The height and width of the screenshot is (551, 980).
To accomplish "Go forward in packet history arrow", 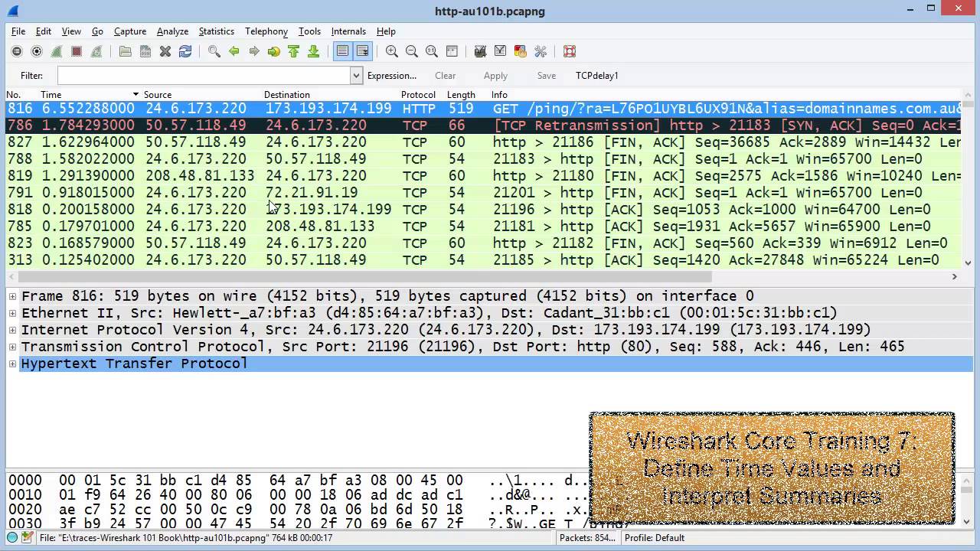I will (254, 51).
